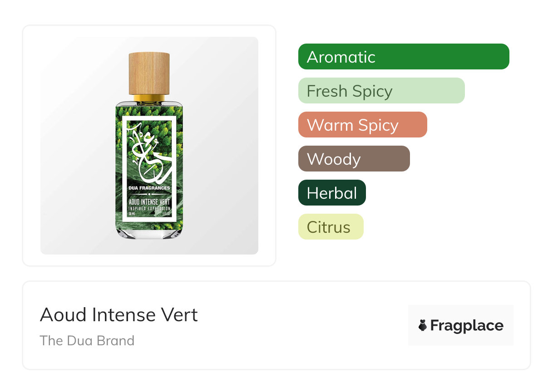Click the wooden cap of the bottle
This screenshot has height=392, width=553.
tap(149, 73)
